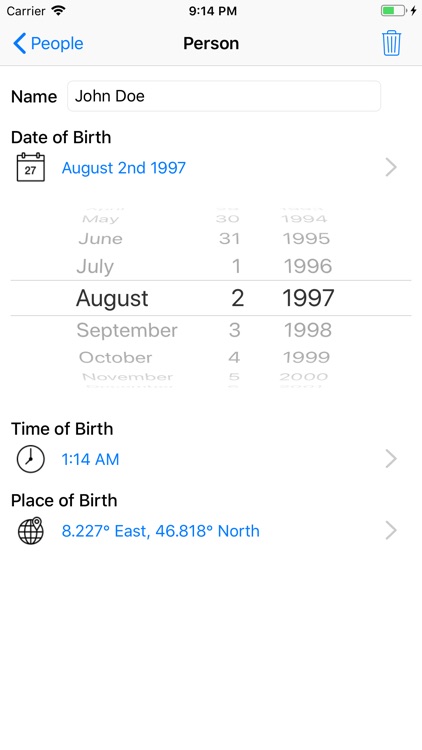
Task: Tap the August 2nd 1997 date link
Action: [123, 168]
